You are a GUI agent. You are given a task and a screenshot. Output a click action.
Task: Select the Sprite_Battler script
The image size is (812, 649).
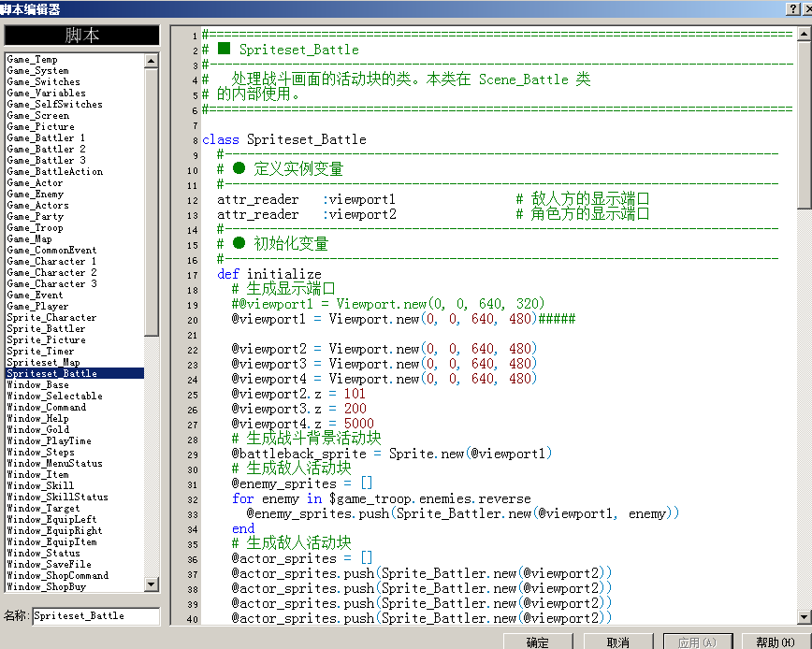pos(75,328)
